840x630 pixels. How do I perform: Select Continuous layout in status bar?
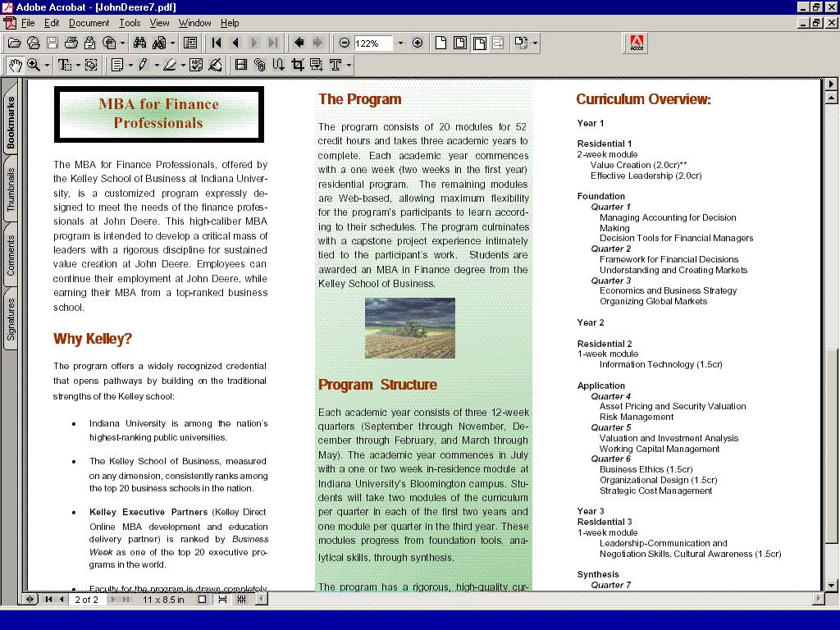click(222, 600)
